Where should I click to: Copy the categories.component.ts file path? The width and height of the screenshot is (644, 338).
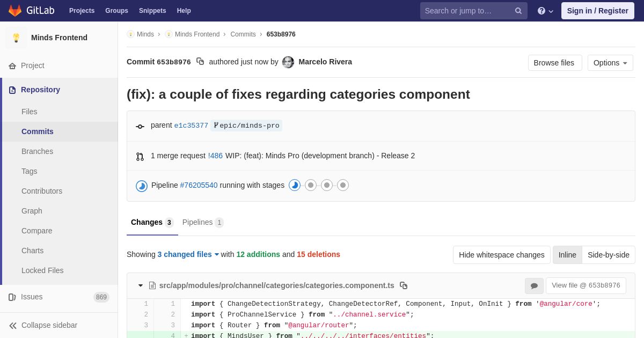tap(404, 285)
